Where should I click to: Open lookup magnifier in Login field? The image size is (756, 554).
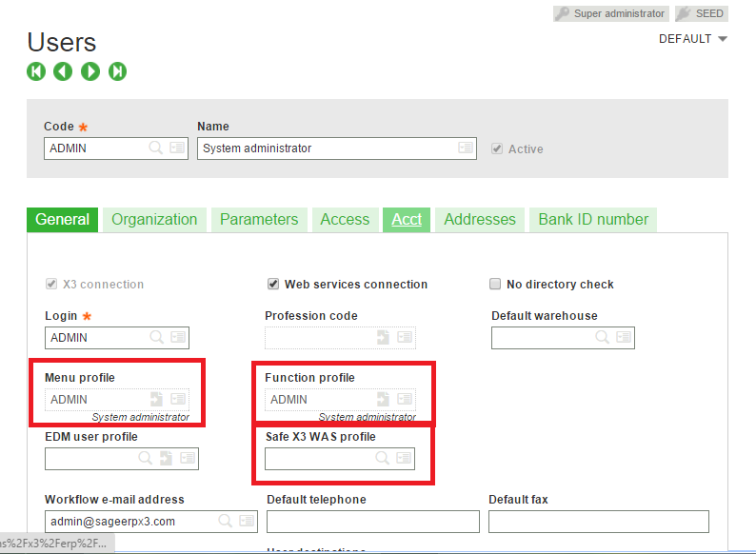[157, 337]
